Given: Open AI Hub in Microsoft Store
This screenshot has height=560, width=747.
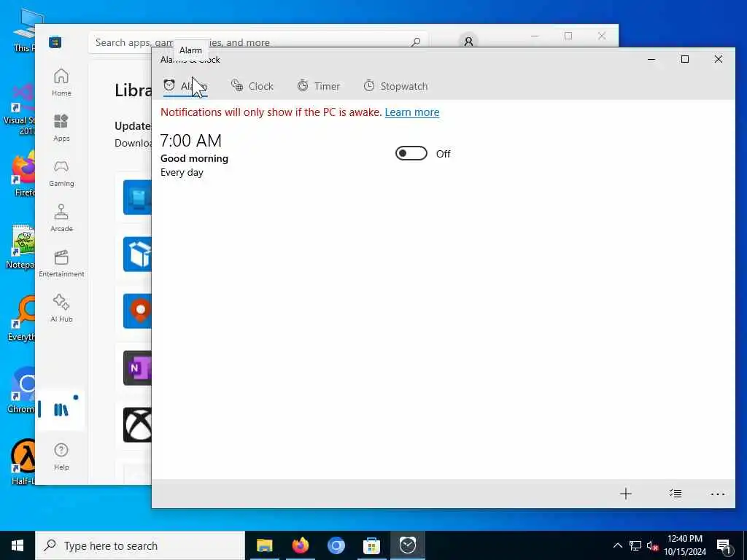Looking at the screenshot, I should 61,308.
